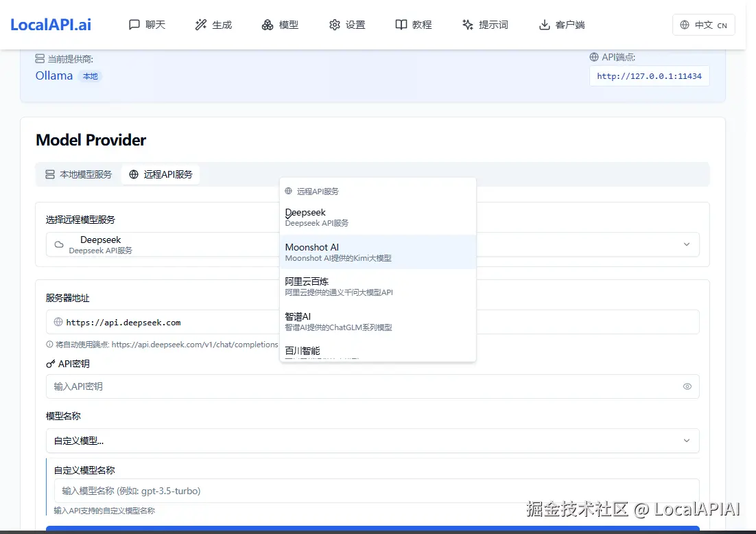Switch language with the 中文 CN button
The width and height of the screenshot is (756, 534).
703,24
